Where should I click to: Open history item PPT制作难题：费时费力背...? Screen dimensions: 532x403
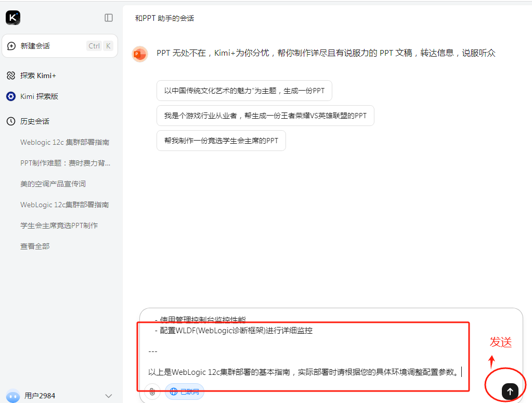[x=65, y=163]
